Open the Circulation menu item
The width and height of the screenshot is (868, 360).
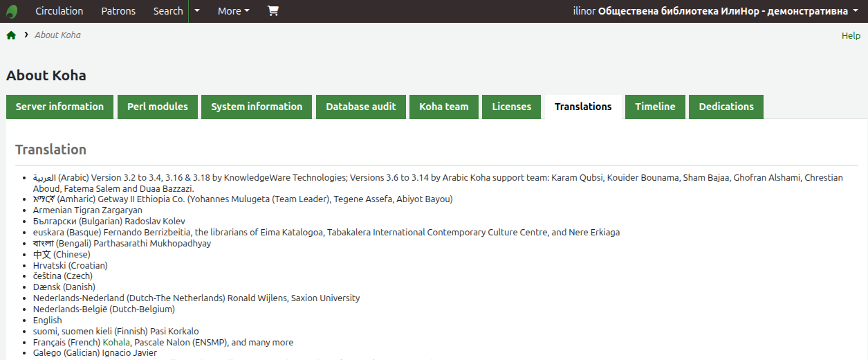[x=59, y=11]
